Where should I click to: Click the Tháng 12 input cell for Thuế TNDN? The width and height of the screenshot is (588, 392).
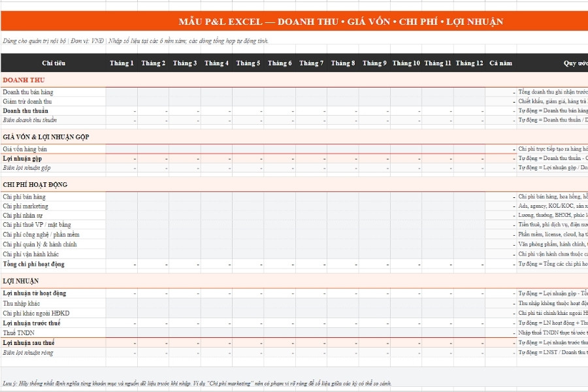coord(469,333)
